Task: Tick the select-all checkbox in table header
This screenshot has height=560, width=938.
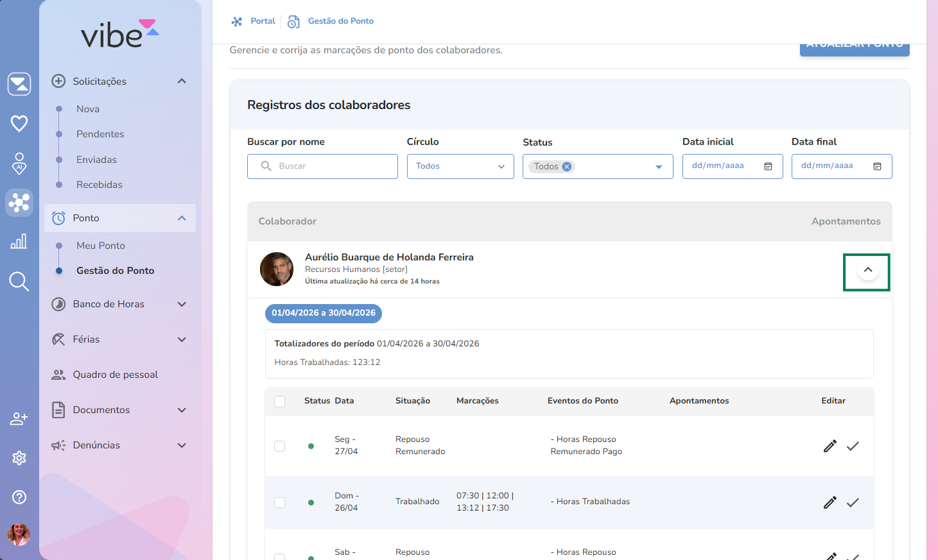Action: 279,402
